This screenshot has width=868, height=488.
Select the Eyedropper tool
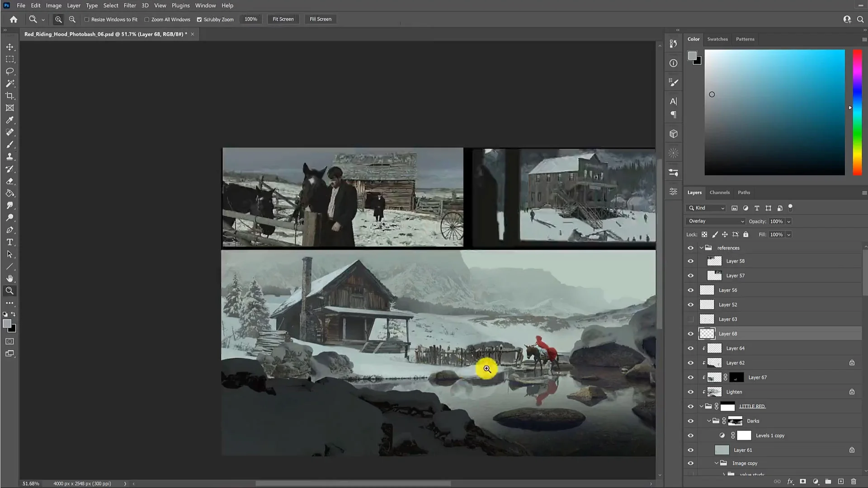[x=9, y=120]
